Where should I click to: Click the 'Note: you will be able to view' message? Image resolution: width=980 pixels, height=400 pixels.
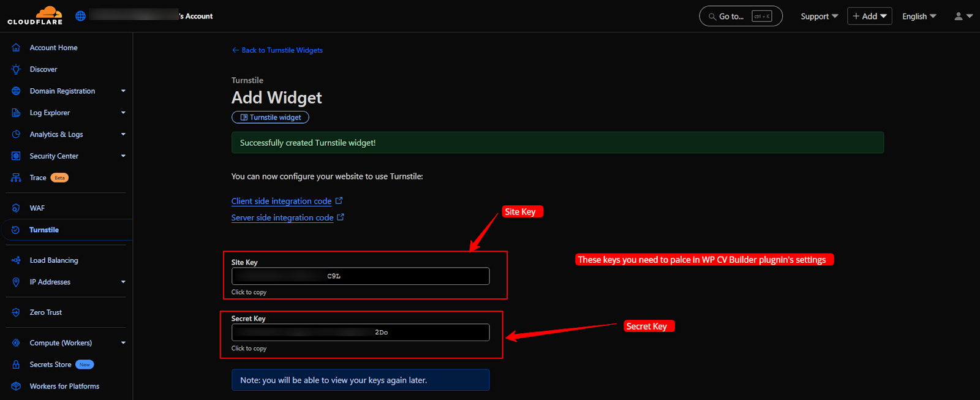360,380
